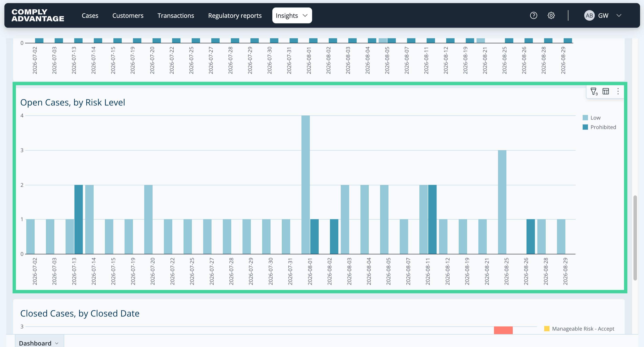
Task: Click the 2026-08-26 Prohibited bar
Action: [x=531, y=237]
